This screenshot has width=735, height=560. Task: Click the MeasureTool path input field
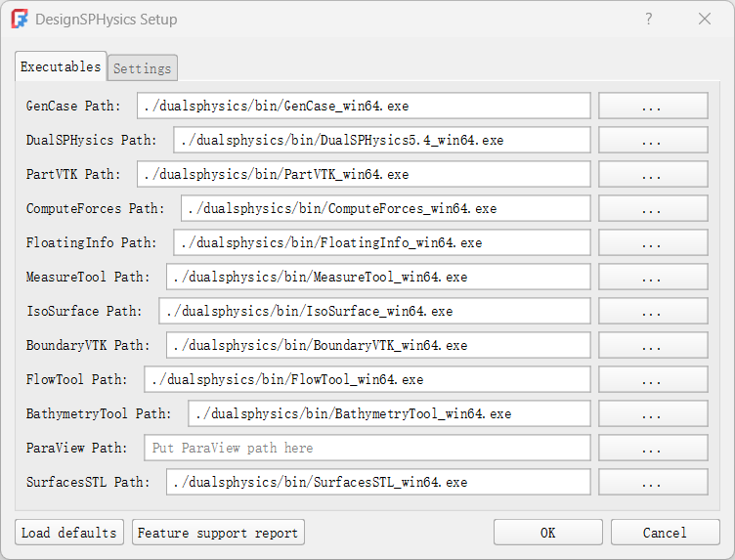(x=377, y=278)
